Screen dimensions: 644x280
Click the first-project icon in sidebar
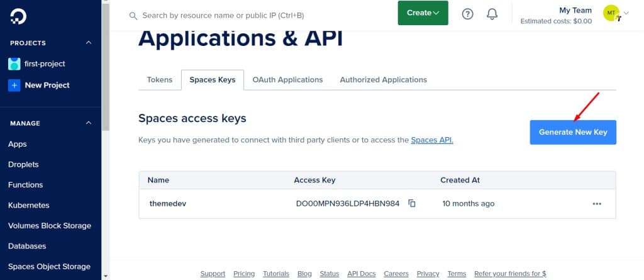point(14,64)
